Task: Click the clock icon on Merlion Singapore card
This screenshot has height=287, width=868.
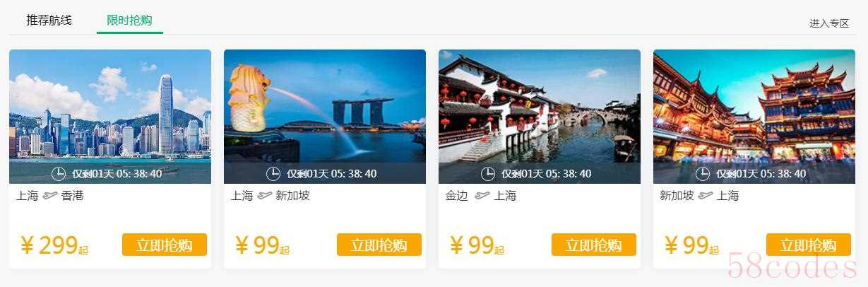Action: (x=273, y=174)
